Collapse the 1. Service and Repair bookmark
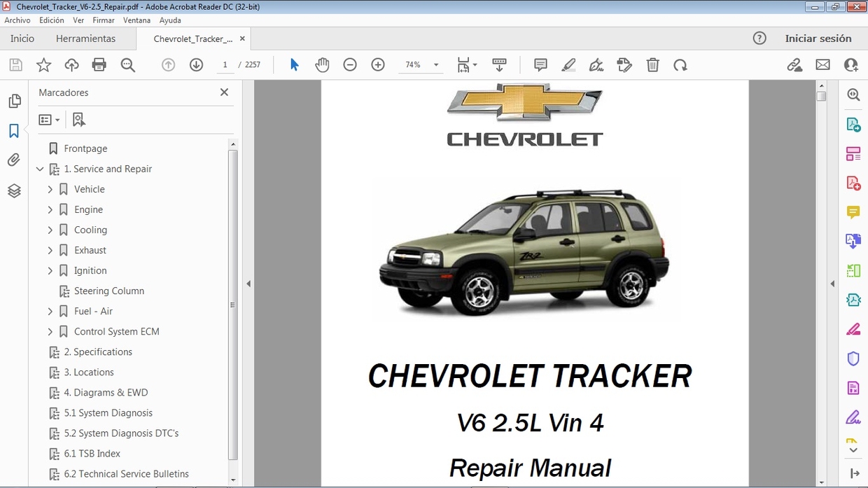 [x=40, y=169]
